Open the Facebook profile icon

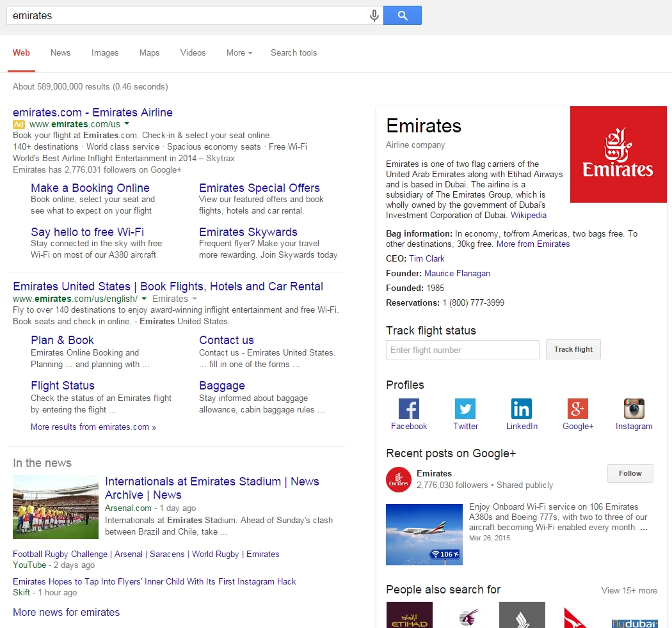tap(409, 409)
